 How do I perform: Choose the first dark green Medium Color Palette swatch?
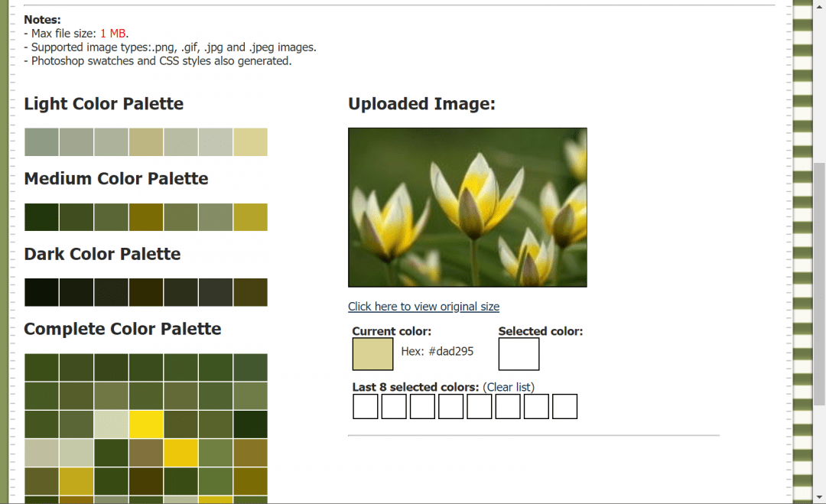click(x=41, y=217)
